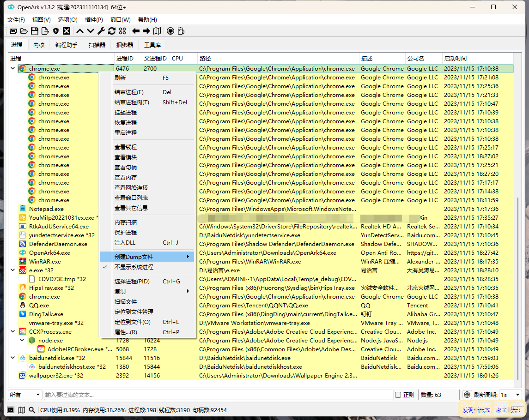The height and width of the screenshot is (420, 529).
Task: Sort by the 启动时间 column header
Action: click(x=478, y=58)
